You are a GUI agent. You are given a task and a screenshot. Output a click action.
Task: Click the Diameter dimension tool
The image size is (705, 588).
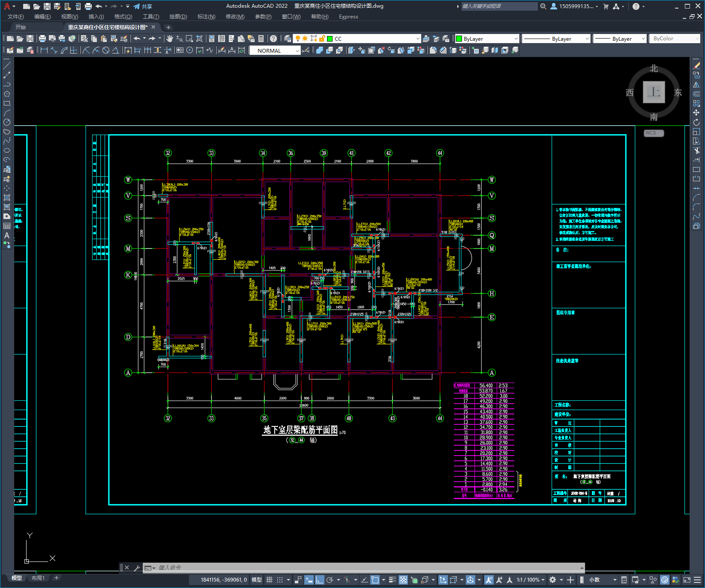click(106, 50)
